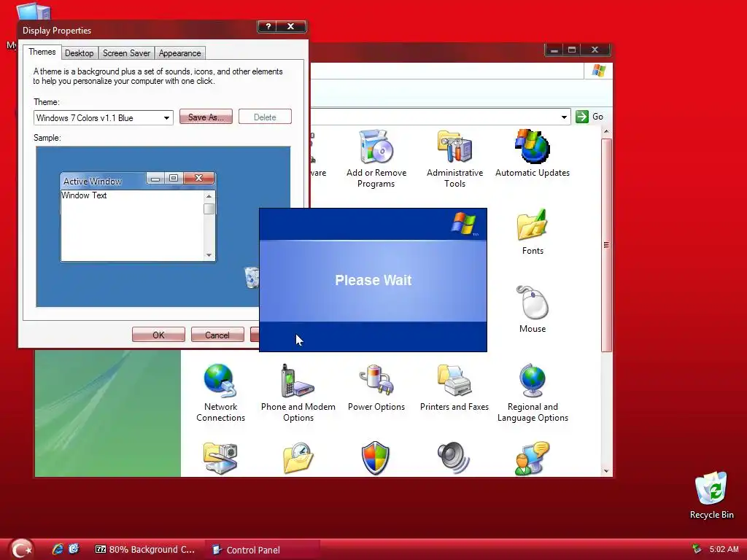Click 80% Background taskbar button

click(145, 550)
